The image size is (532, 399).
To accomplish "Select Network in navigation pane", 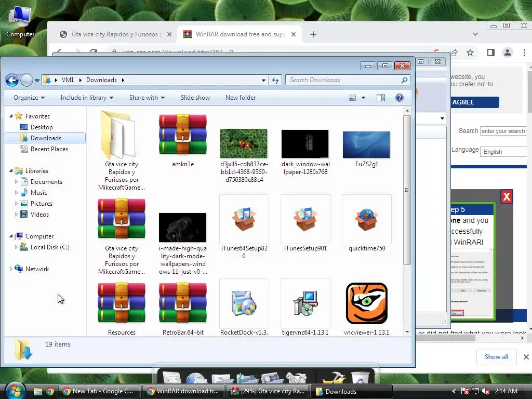I will (37, 269).
